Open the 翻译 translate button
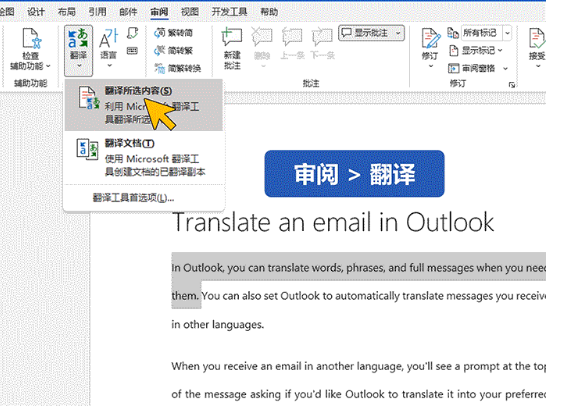The image size is (567, 407). point(78,50)
